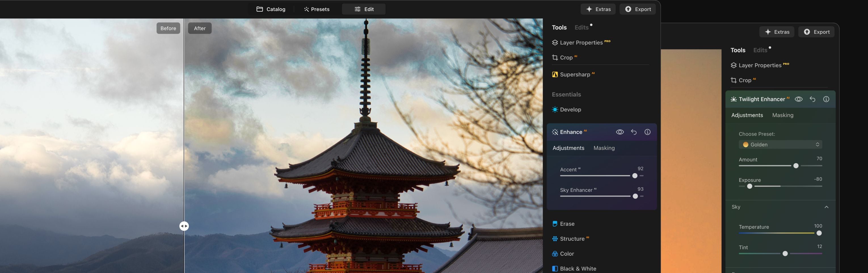This screenshot has height=273, width=868.
Task: Open the Golden preset dropdown
Action: (780, 145)
